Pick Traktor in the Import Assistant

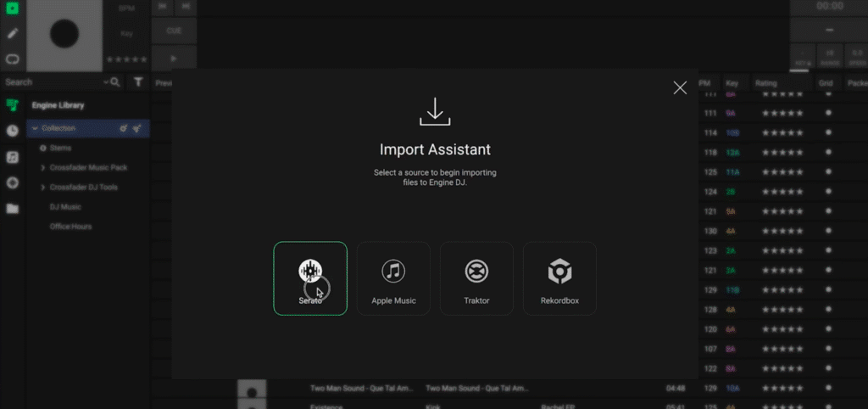476,278
